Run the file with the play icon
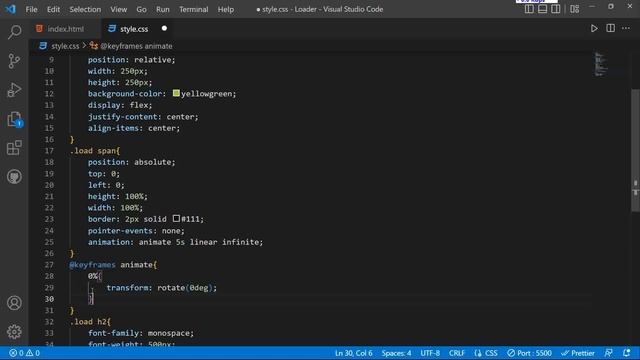Viewport: 640px width, 360px height. coord(594,29)
